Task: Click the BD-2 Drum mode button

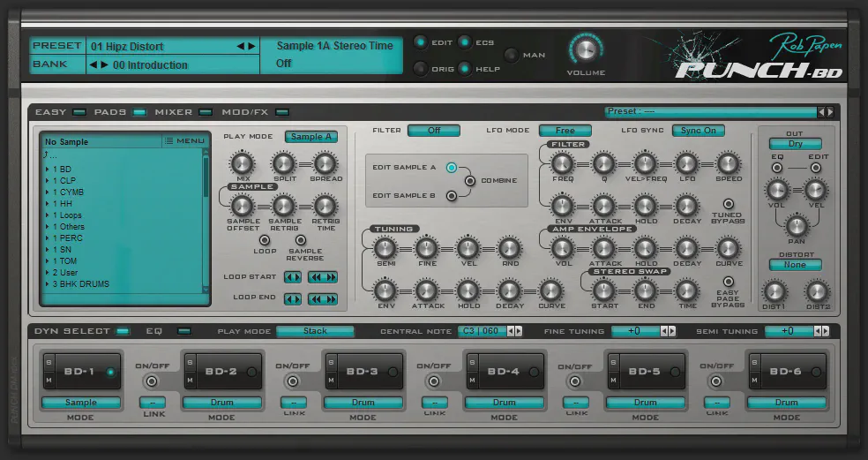Action: pos(222,403)
